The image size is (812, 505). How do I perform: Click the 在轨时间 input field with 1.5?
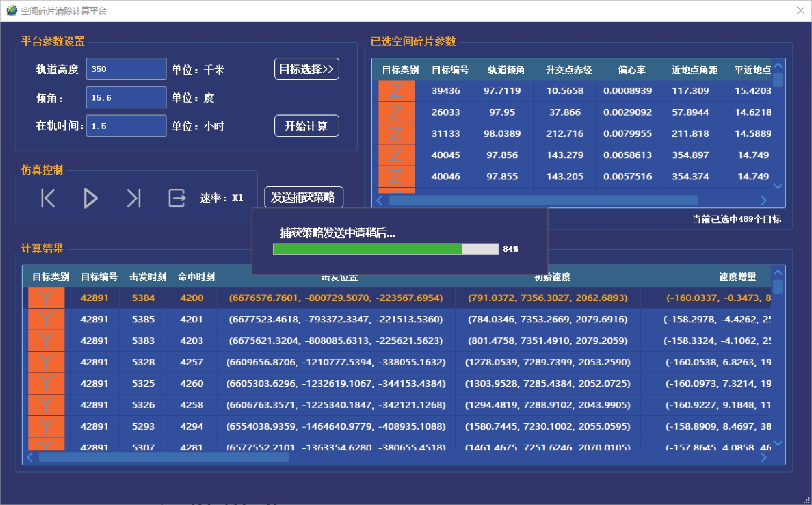pos(126,126)
